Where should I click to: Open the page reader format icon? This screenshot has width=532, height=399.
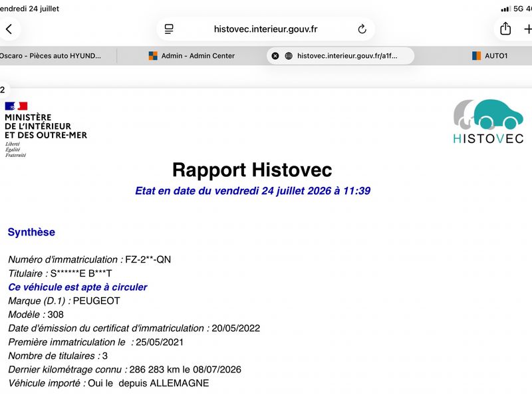(169, 29)
